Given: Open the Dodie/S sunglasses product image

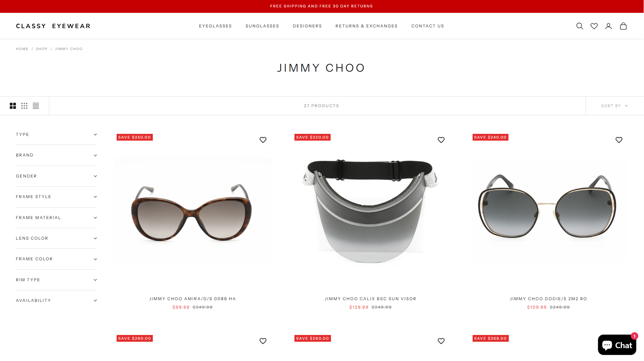Looking at the screenshot, I should pyautogui.click(x=548, y=210).
